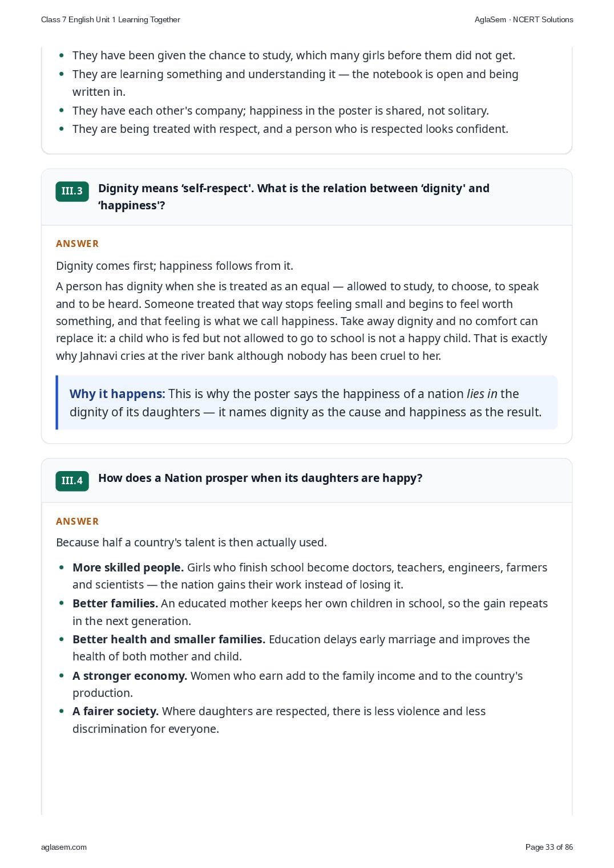
Task: Click the 'Dignity means self-respect' question title
Action: [294, 197]
